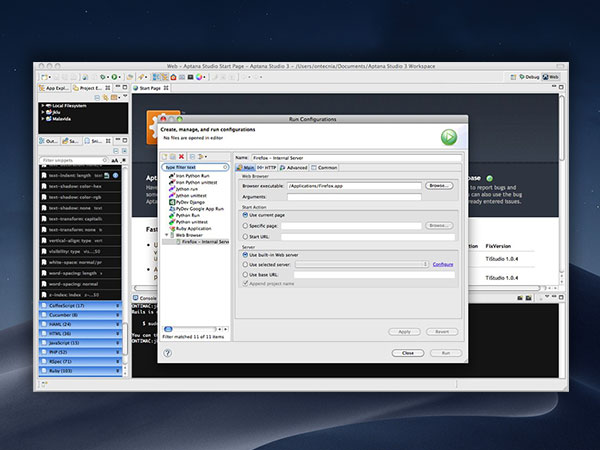This screenshot has height=450, width=600.
Task: Switch to the Outline tab
Action: (49, 141)
